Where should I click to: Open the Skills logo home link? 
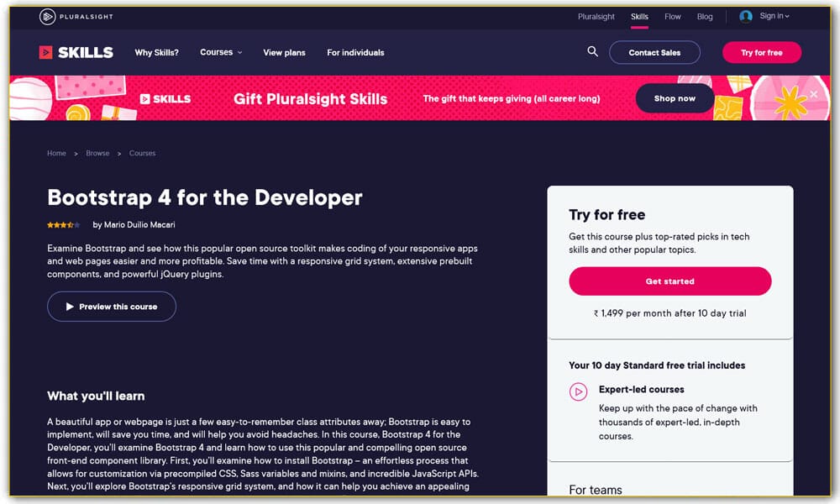pyautogui.click(x=76, y=52)
